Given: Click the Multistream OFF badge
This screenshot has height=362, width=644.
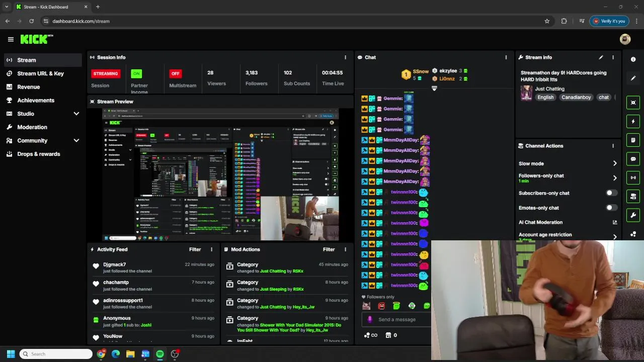Looking at the screenshot, I should (175, 73).
